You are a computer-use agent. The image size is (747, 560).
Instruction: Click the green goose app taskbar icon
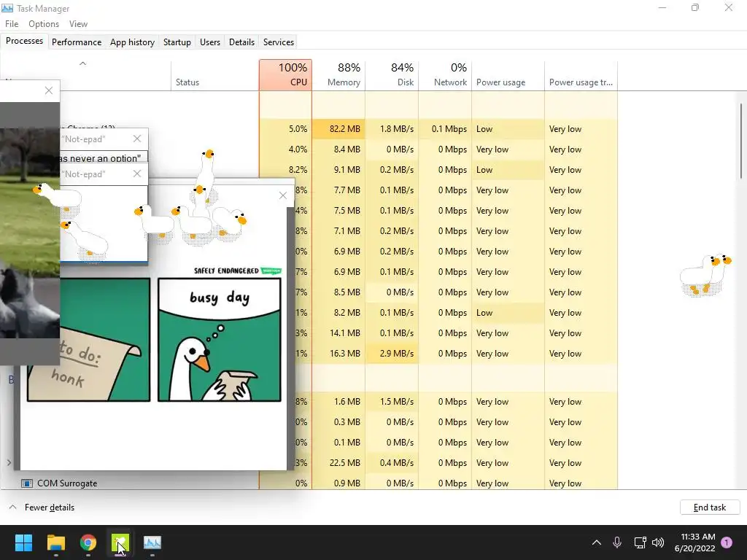(120, 542)
